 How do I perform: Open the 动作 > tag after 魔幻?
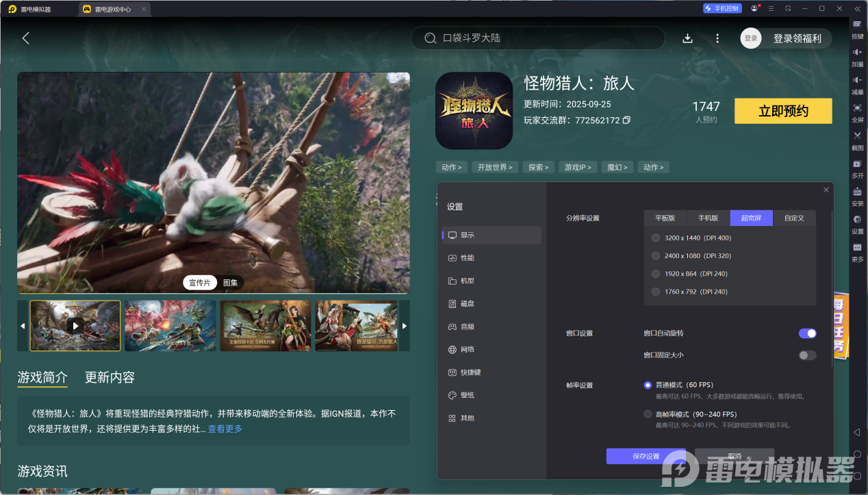(654, 167)
